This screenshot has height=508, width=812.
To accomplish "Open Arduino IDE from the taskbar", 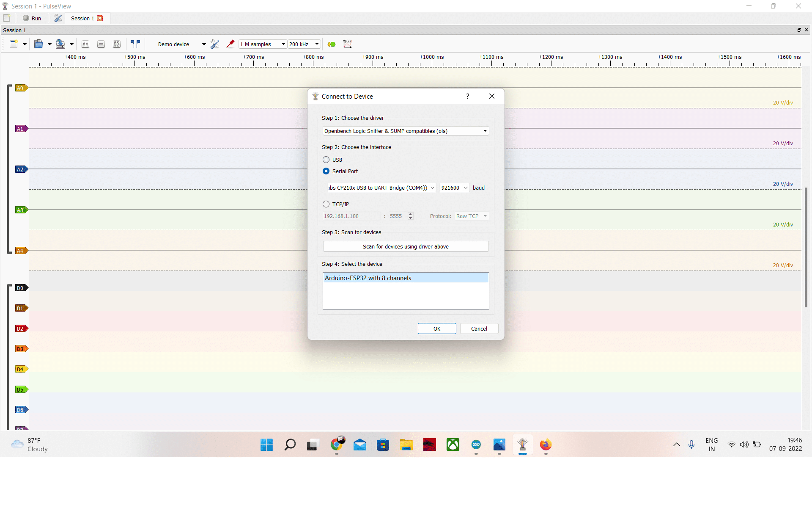I will click(476, 444).
